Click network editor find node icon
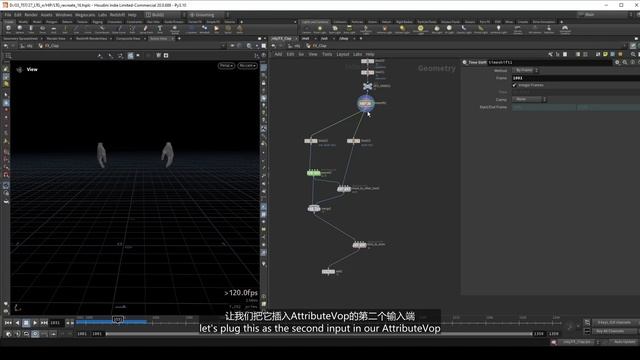 [633, 54]
